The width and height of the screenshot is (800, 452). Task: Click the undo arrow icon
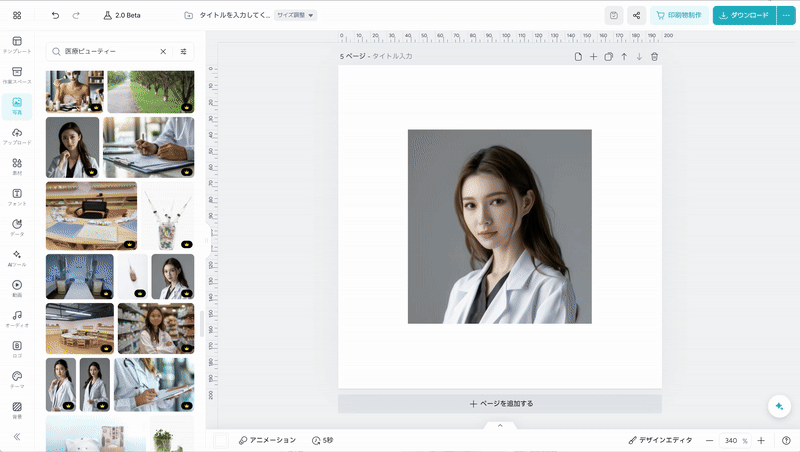pyautogui.click(x=55, y=16)
